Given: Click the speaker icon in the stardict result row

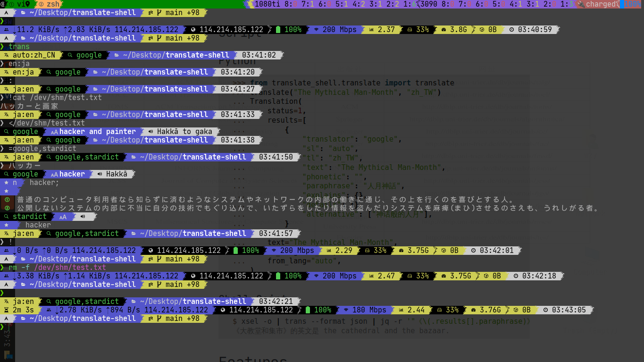Looking at the screenshot, I should (83, 216).
